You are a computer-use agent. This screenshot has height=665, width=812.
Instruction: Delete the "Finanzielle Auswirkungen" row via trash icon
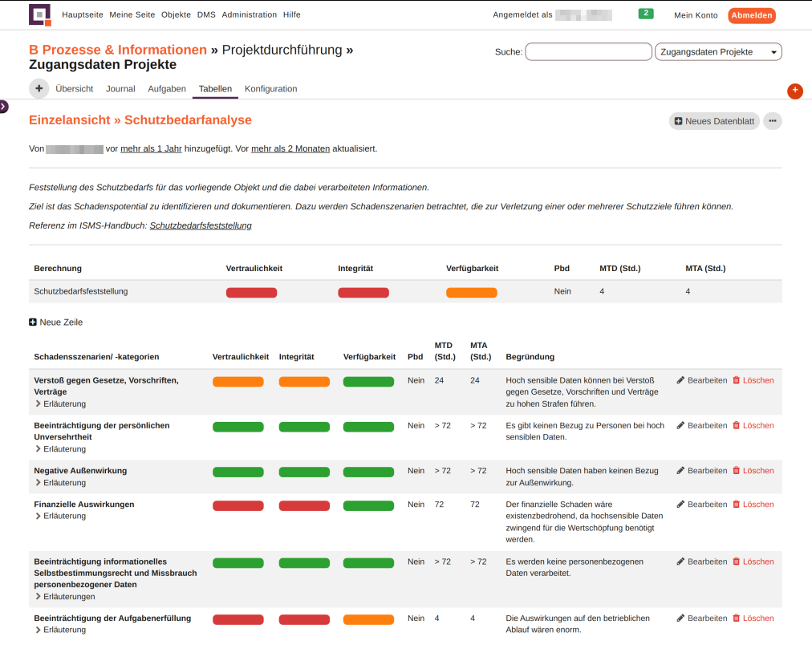[x=756, y=505]
